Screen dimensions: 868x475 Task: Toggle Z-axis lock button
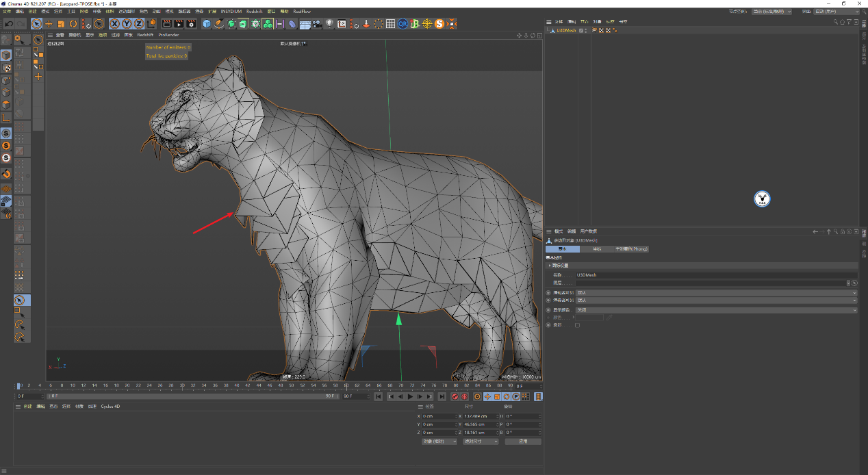pyautogui.click(x=139, y=24)
